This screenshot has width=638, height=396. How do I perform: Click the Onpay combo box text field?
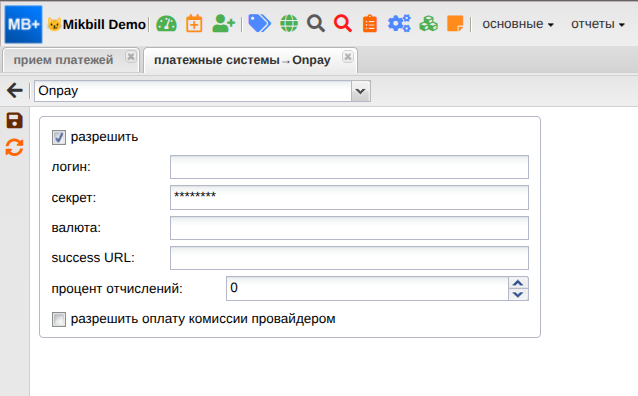[x=193, y=91]
